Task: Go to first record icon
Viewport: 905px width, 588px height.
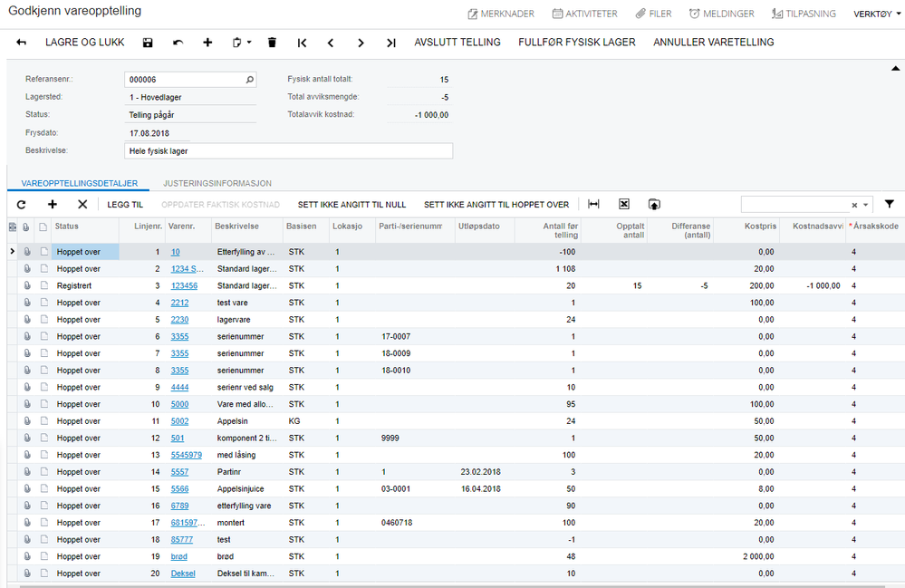Action: click(x=302, y=43)
